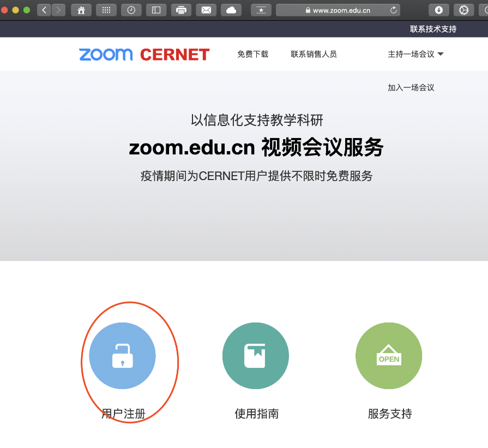Open browser settings gear icon
The height and width of the screenshot is (448, 488).
point(463,10)
